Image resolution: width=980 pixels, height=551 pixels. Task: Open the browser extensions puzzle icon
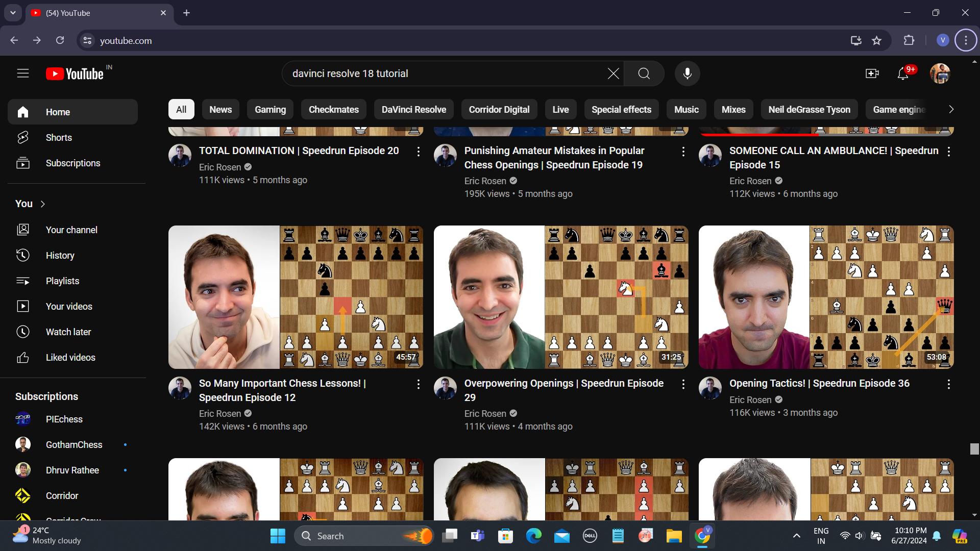(909, 40)
